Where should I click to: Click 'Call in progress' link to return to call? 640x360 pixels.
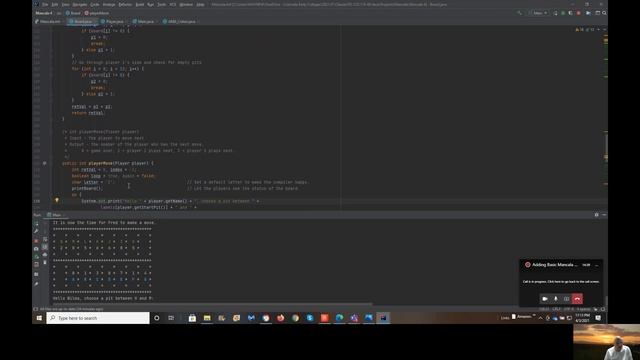[x=561, y=282]
